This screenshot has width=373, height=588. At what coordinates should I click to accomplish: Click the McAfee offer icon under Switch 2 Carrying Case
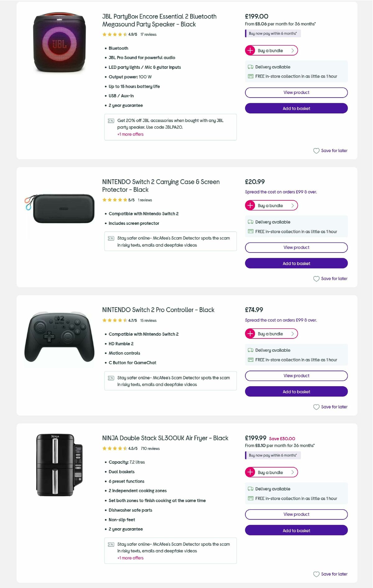point(110,238)
